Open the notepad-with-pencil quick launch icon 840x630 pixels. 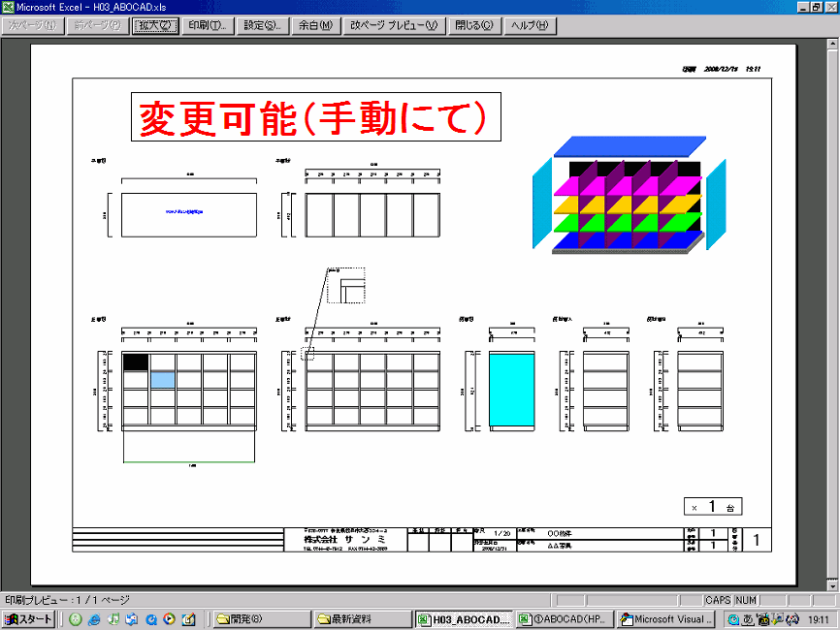click(x=188, y=619)
